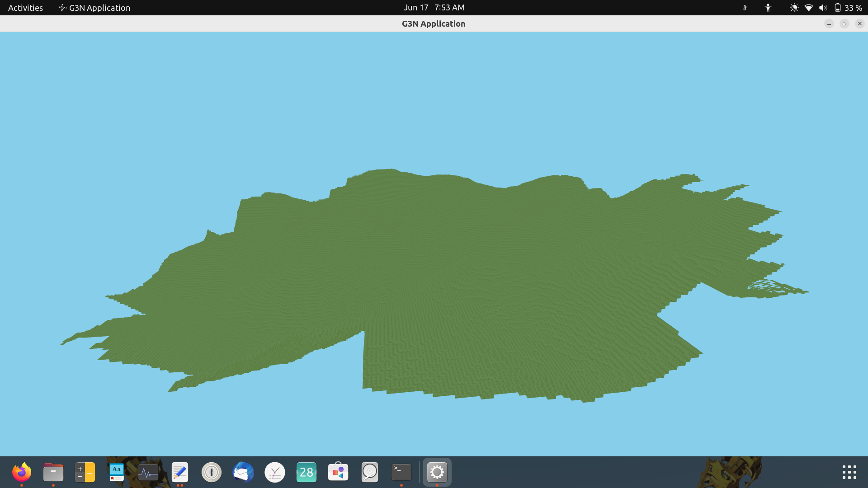Open the accessibility menu in top bar
Viewport: 868px width, 488px height.
(x=768, y=8)
